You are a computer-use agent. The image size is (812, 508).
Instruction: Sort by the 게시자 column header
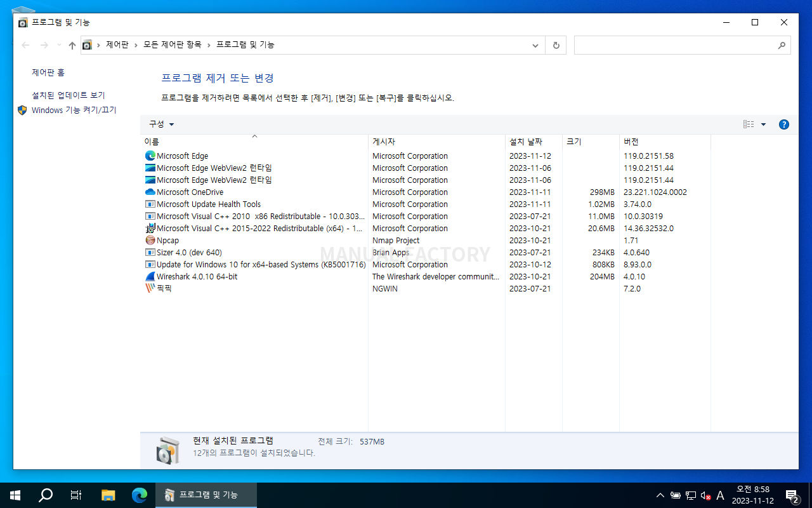436,142
